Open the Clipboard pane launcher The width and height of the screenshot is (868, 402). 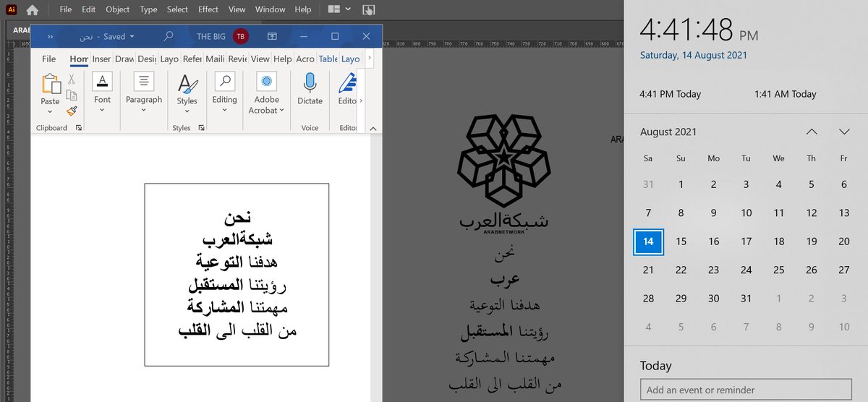coord(79,128)
